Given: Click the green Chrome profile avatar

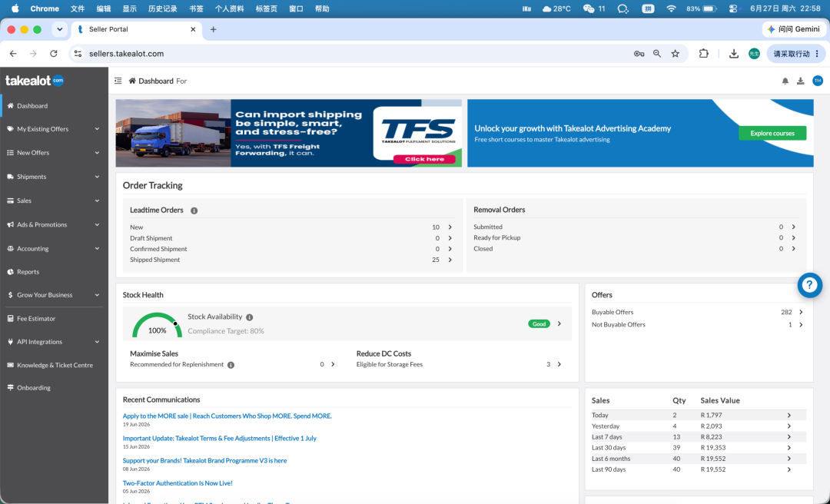Looking at the screenshot, I should pyautogui.click(x=755, y=54).
